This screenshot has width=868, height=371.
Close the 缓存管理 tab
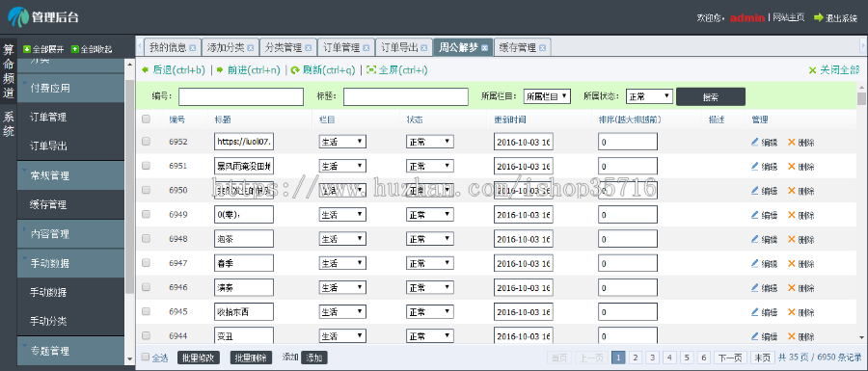[542, 48]
